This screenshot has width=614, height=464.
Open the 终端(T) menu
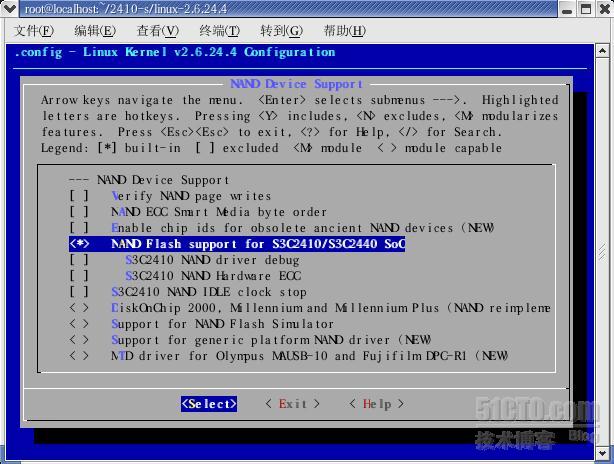coord(219,31)
